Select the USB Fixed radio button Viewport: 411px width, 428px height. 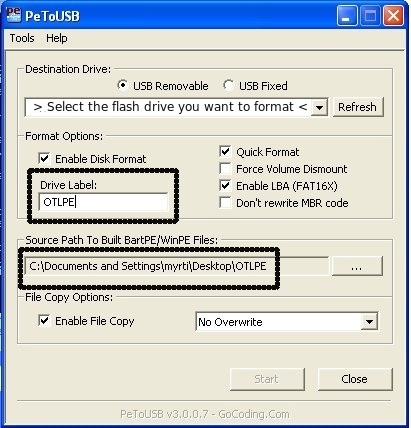pyautogui.click(x=228, y=85)
